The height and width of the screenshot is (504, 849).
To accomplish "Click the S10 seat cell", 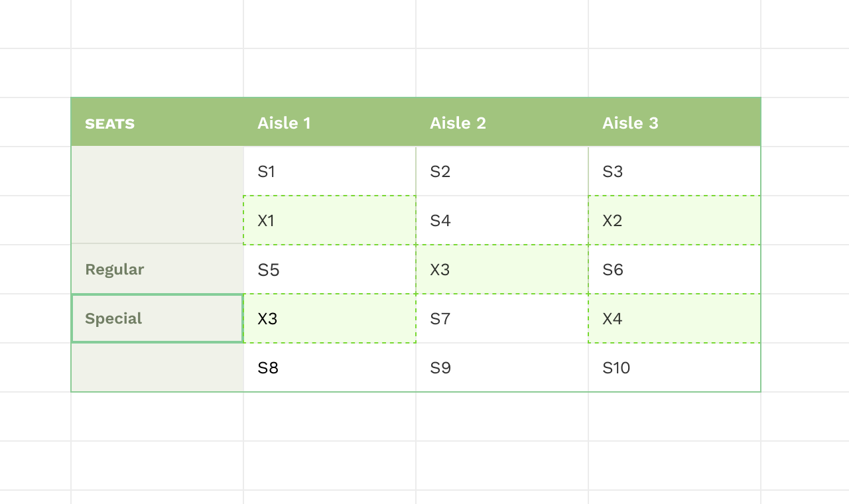I will click(x=675, y=368).
